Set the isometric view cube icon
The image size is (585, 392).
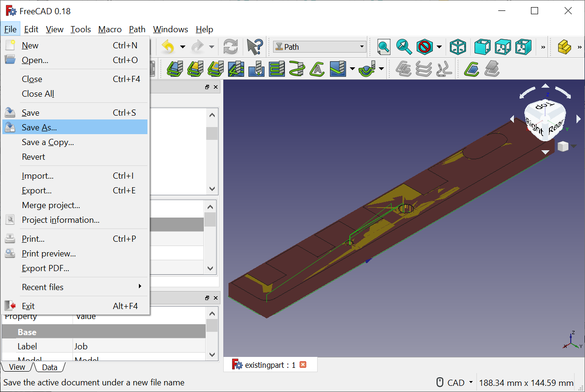(x=458, y=46)
